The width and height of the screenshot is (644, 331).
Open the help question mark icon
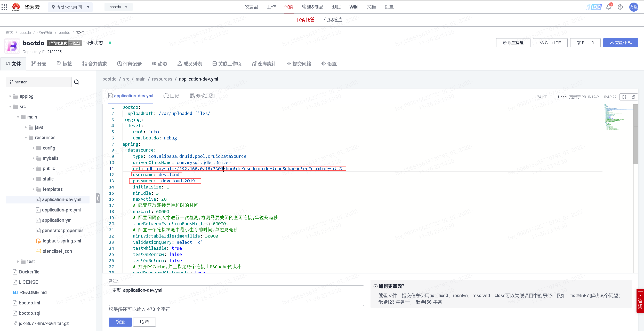(x=620, y=7)
